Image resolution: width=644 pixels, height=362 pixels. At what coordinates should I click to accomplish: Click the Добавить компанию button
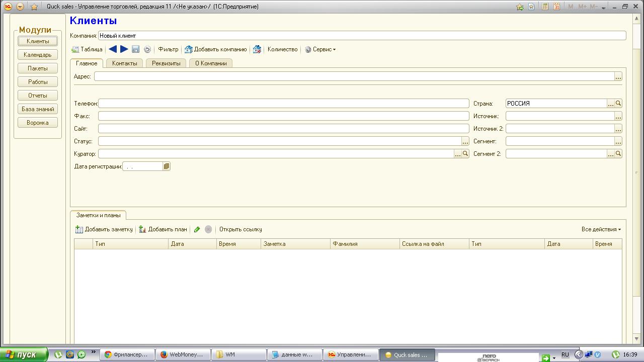215,49
